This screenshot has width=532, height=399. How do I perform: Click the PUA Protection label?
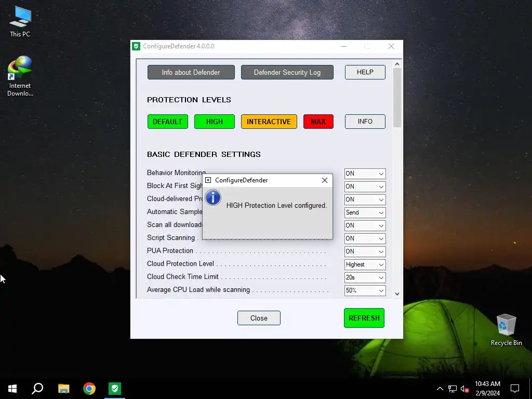(x=170, y=251)
